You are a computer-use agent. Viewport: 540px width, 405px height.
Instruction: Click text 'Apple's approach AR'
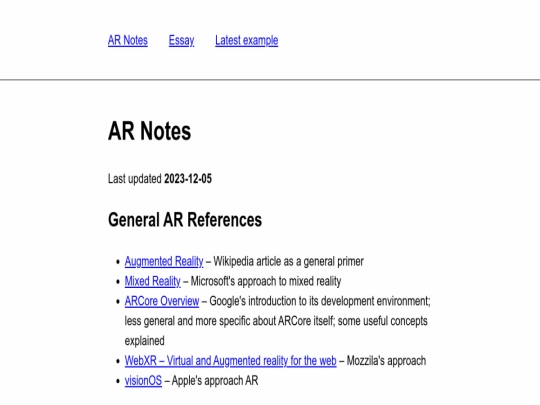215,381
